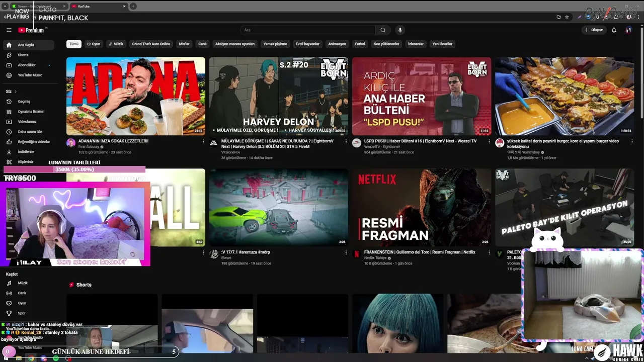Click the Oluştur create button
644x362 pixels.
pyautogui.click(x=593, y=30)
